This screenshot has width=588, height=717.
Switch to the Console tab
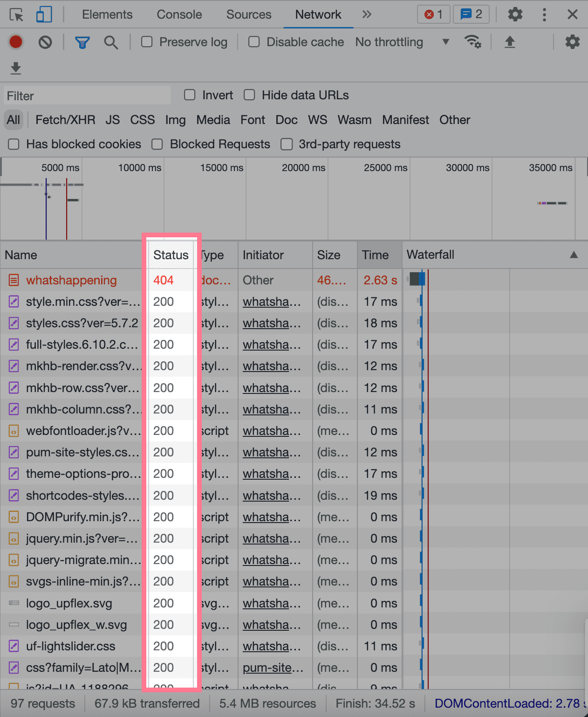[x=179, y=14]
